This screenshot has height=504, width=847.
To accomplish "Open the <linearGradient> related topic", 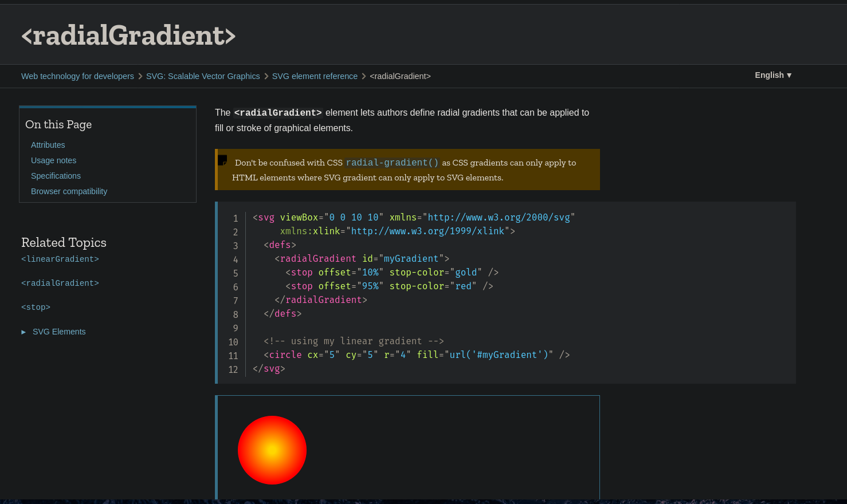I will [x=60, y=259].
